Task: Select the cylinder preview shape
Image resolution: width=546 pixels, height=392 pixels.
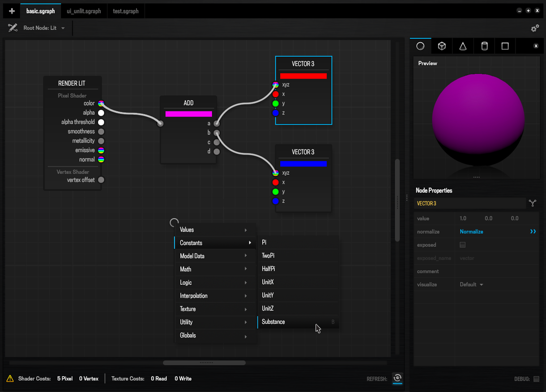Action: 484,46
